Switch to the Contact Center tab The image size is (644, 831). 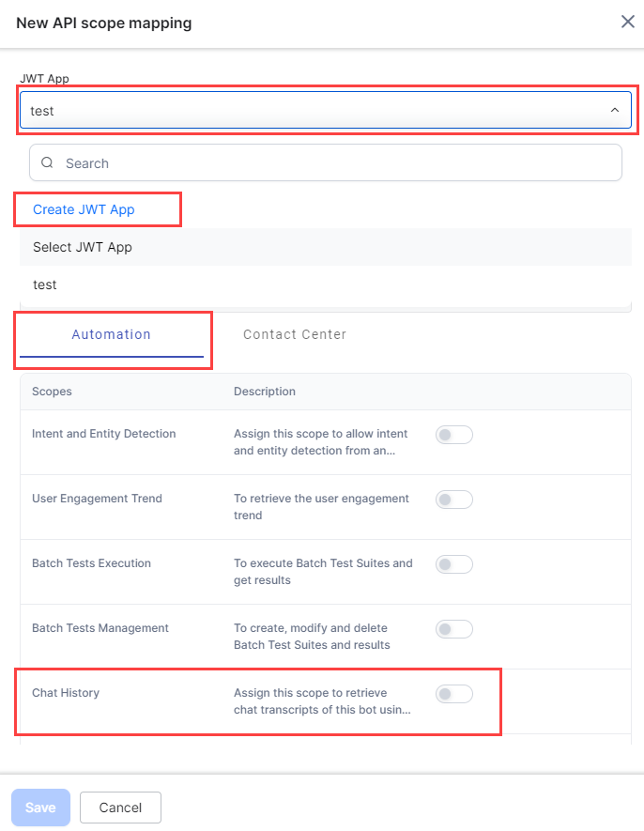point(295,334)
